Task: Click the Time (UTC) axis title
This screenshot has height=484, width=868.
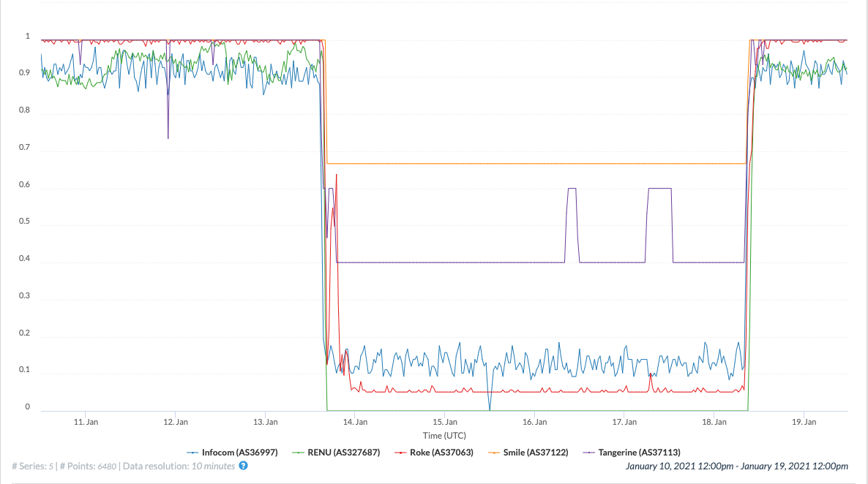Action: (444, 436)
